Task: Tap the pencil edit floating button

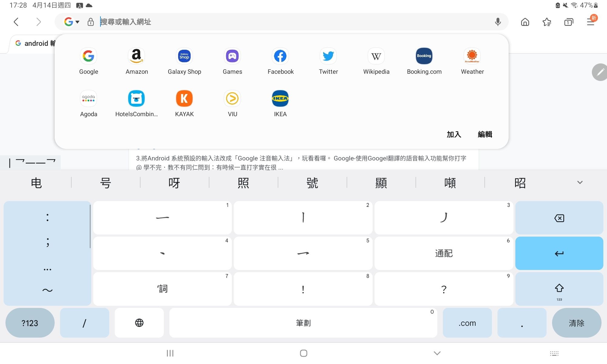Action: point(600,72)
